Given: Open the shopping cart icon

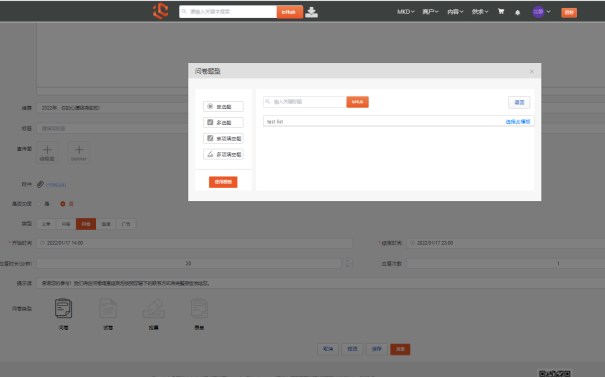Looking at the screenshot, I should [501, 12].
